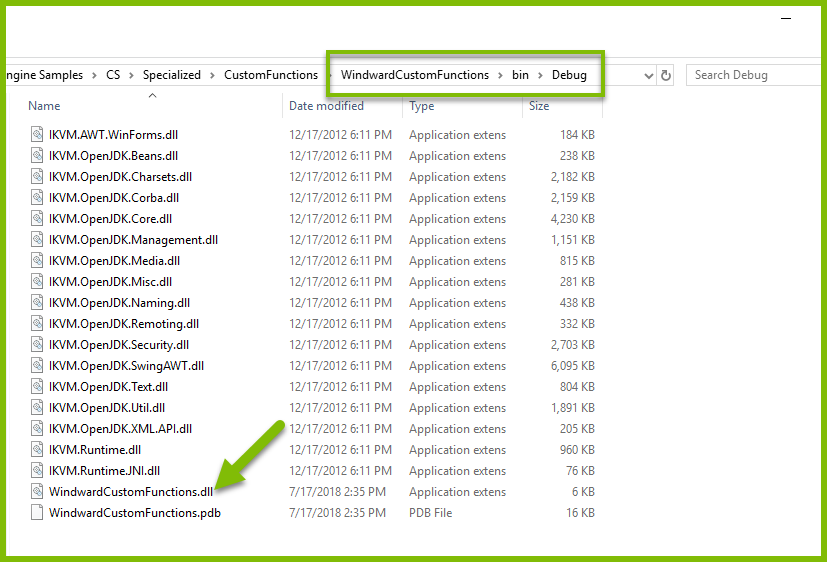Select IKVM.AWT.WinForms.dll file name
This screenshot has width=827, height=562.
(113, 135)
